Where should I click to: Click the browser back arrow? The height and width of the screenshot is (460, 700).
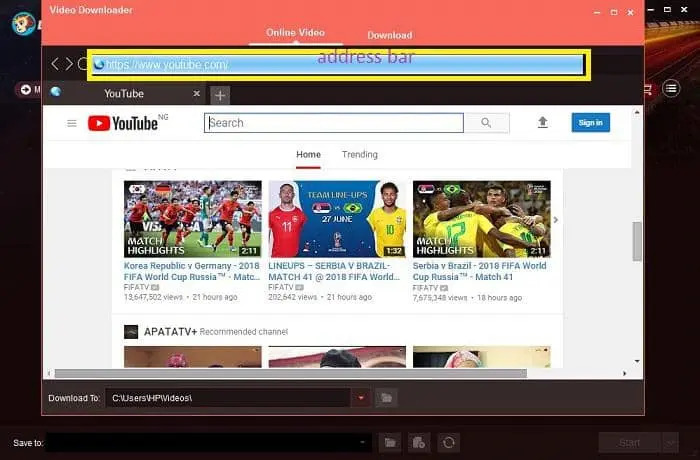tap(56, 64)
